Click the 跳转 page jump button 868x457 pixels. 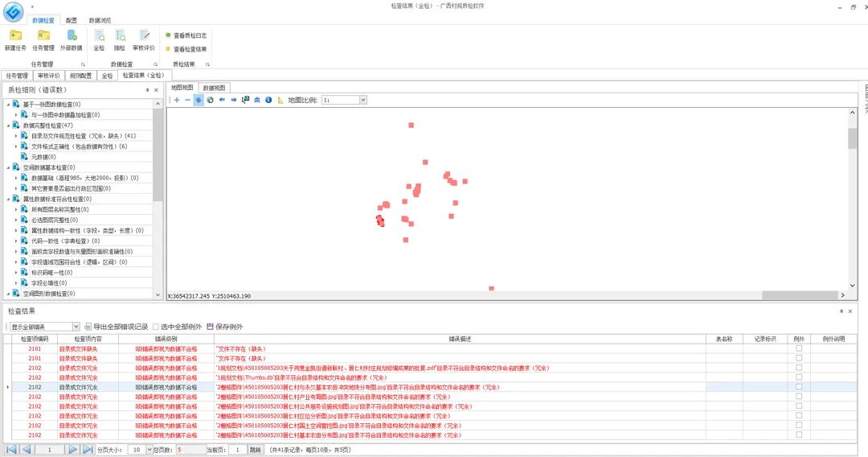(x=256, y=450)
